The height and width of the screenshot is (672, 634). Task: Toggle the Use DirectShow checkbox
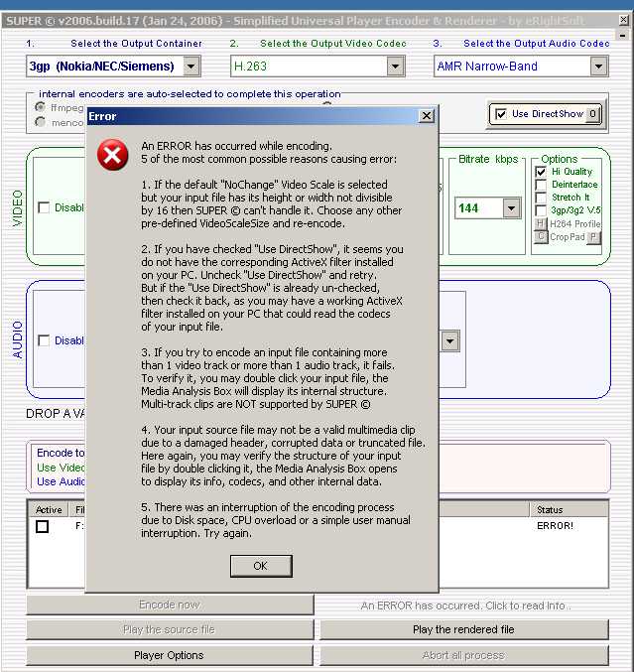pyautogui.click(x=500, y=114)
